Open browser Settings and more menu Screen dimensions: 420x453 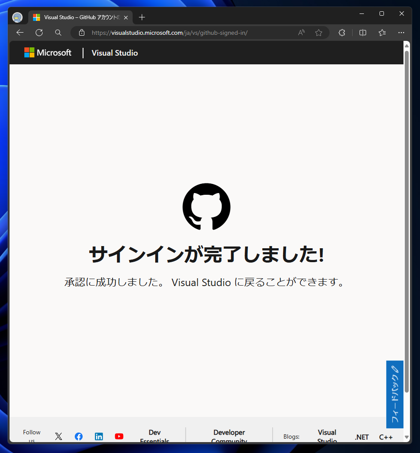pos(401,33)
